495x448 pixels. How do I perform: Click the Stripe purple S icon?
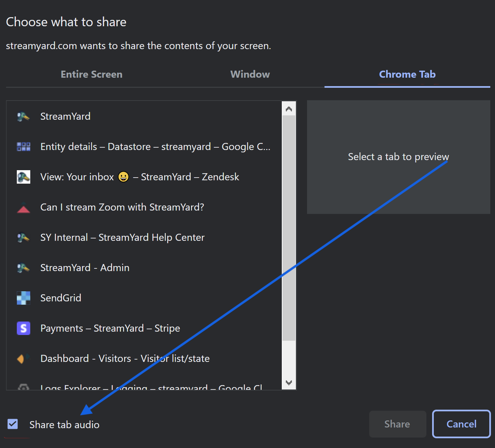[23, 328]
